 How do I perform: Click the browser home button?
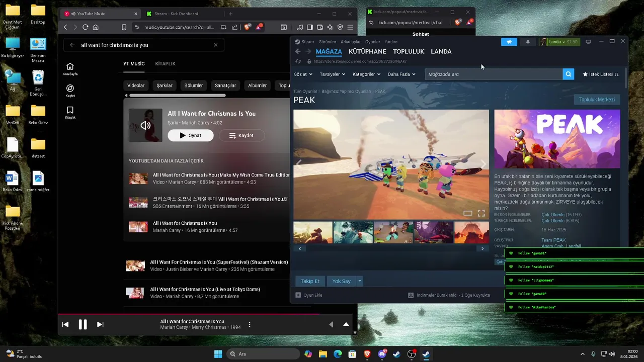click(x=96, y=27)
